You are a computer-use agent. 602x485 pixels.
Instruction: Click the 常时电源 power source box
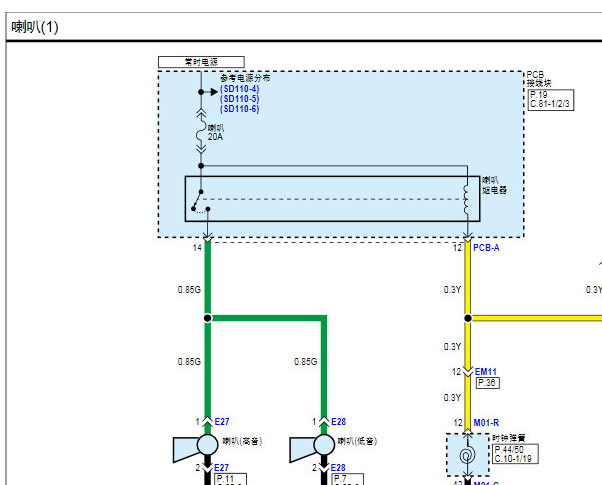[201, 62]
